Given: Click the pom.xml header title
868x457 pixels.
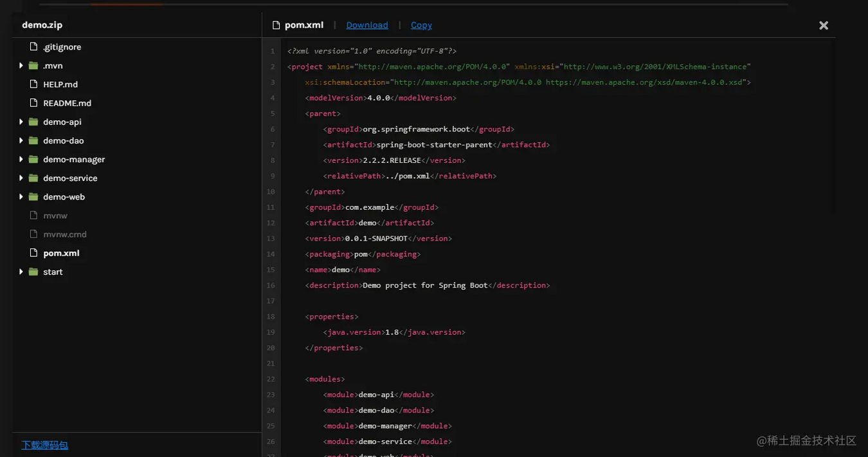Looking at the screenshot, I should coord(304,25).
